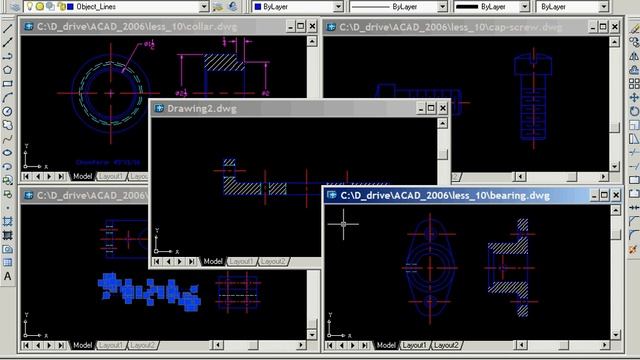Expand the linetype ByLayer dropdown
Image resolution: width=640 pixels, height=360 pixels.
442,7
